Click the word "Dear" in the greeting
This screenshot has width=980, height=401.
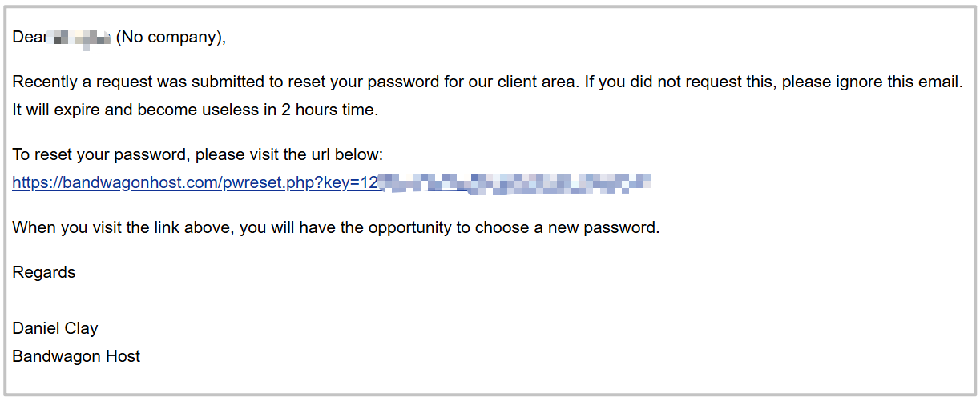[x=29, y=38]
